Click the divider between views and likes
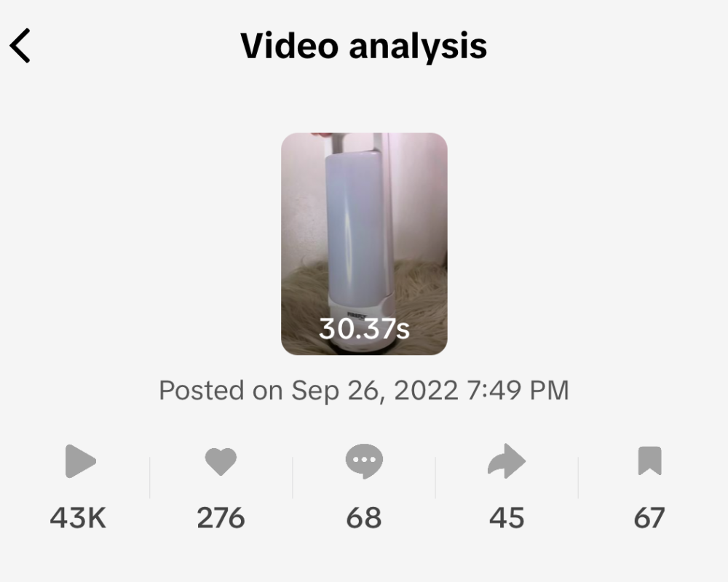This screenshot has height=582, width=728. tap(150, 477)
